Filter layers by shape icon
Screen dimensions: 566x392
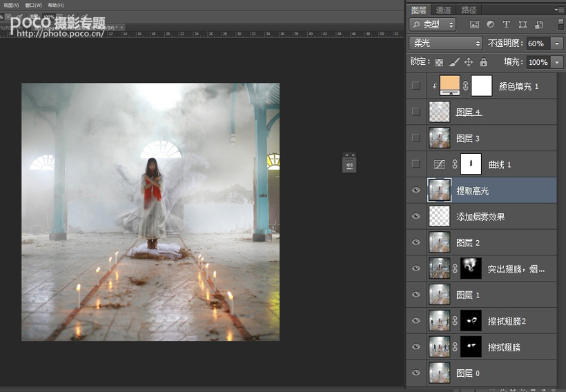(523, 24)
